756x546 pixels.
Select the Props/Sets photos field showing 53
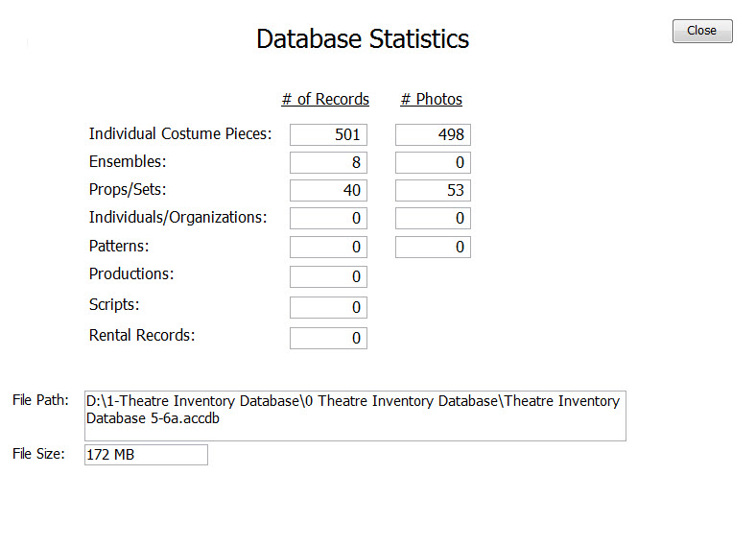pos(433,190)
